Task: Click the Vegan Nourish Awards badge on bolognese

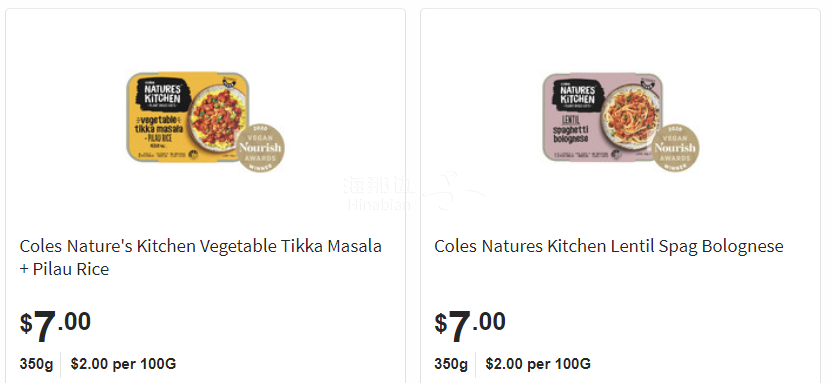Action: click(x=675, y=147)
